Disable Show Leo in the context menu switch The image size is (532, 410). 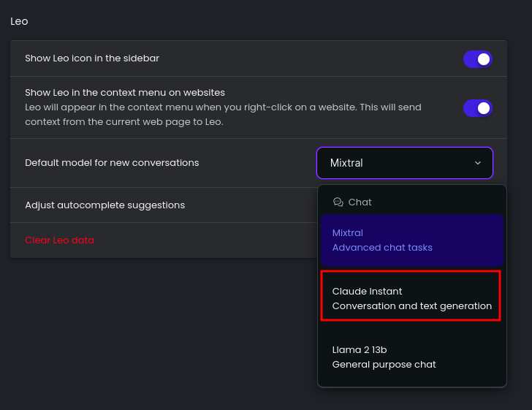pyautogui.click(x=478, y=108)
